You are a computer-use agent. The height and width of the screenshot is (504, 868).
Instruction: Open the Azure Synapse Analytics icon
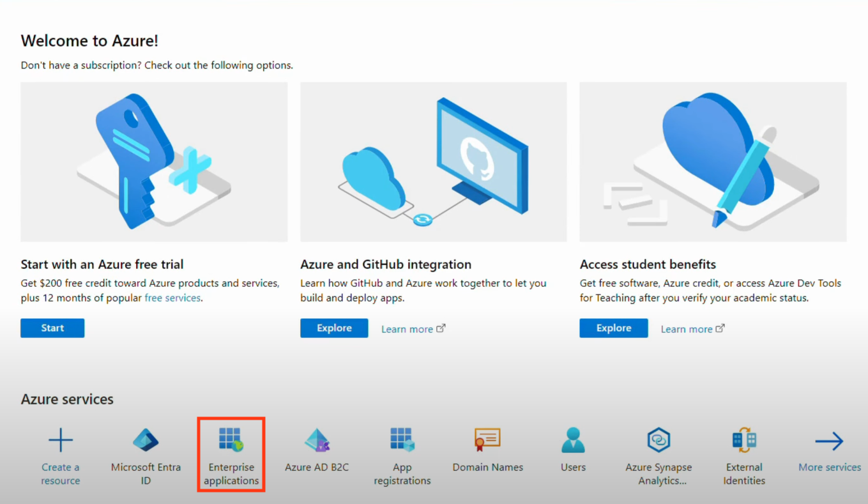659,440
